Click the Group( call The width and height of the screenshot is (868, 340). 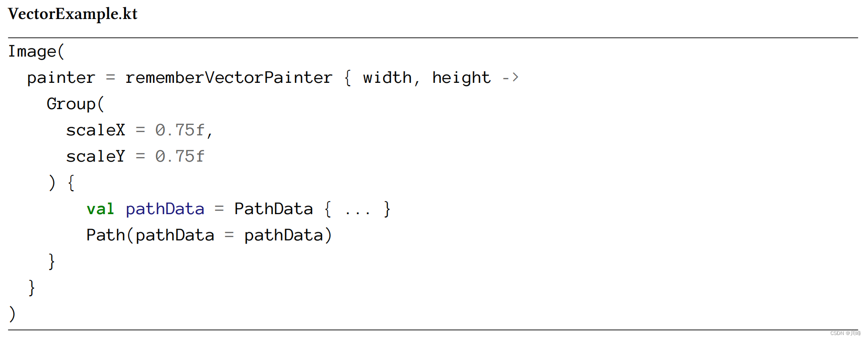75,104
